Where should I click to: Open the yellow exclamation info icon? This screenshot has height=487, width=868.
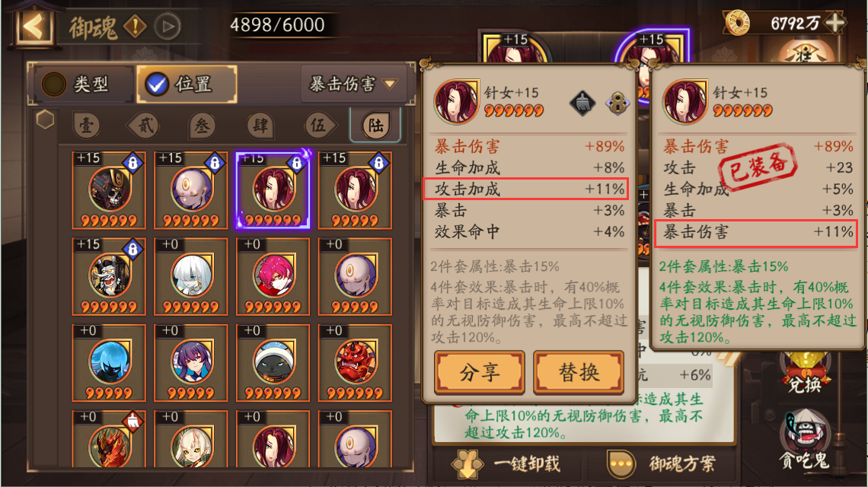click(135, 26)
